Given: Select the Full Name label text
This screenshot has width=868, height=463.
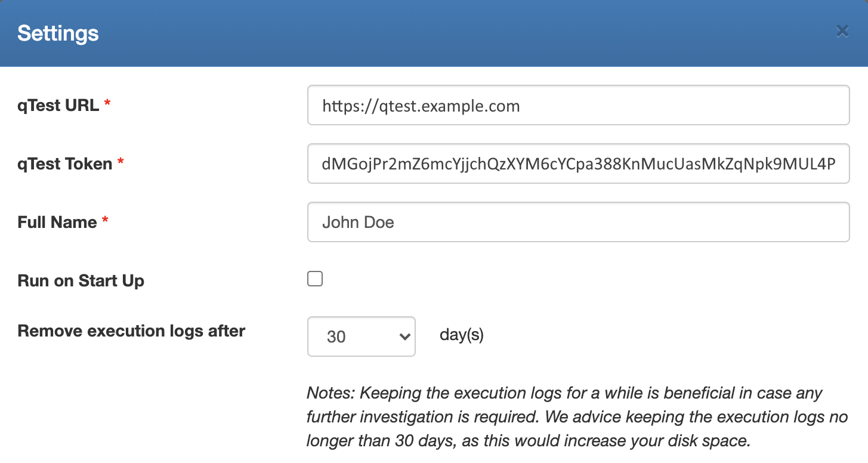Looking at the screenshot, I should click(x=57, y=222).
